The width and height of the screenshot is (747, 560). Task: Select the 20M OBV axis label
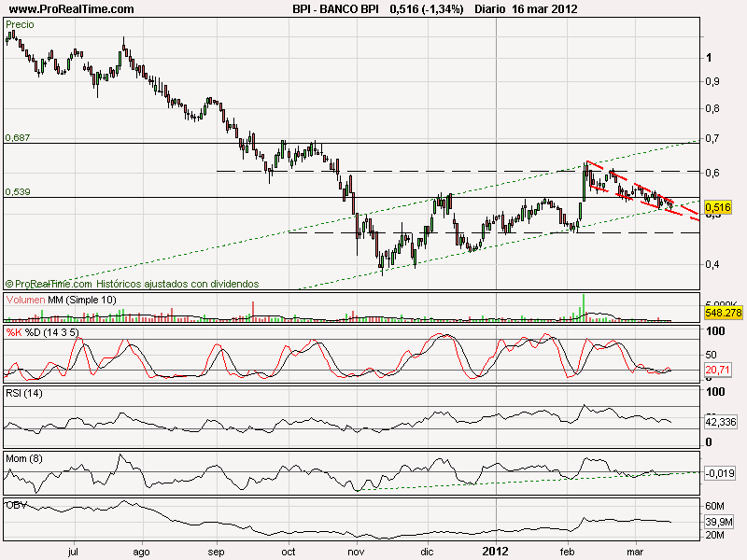tap(714, 535)
